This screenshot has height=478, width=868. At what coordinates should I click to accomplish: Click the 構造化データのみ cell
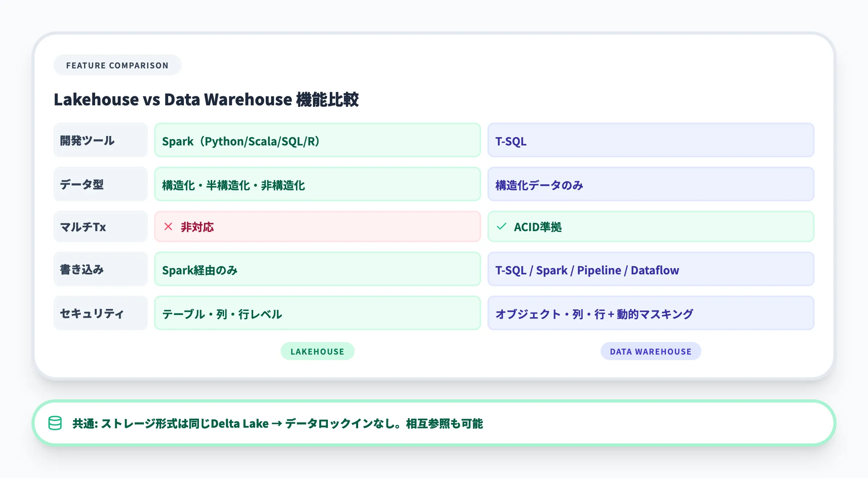[651, 184]
